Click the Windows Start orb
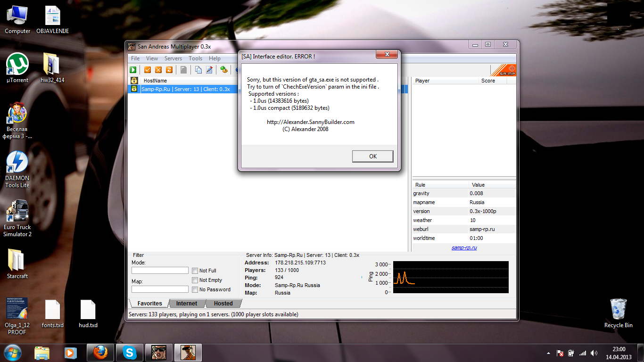644x362 pixels. [x=13, y=353]
